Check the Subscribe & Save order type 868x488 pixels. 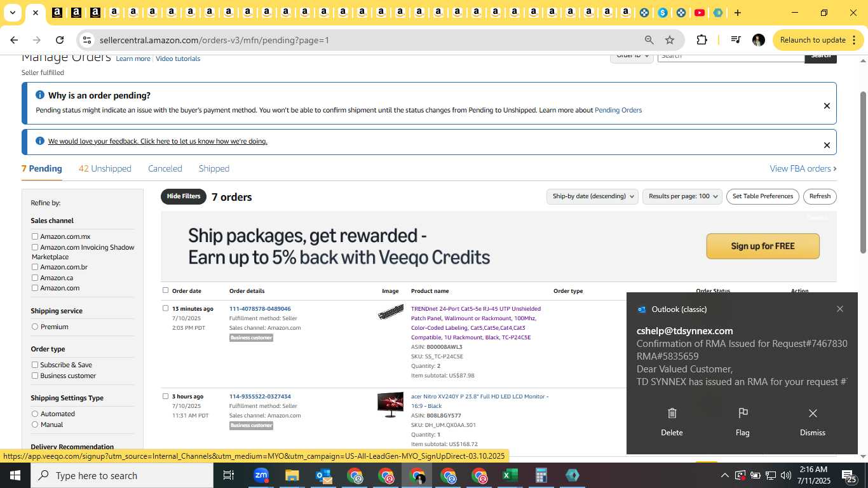35,365
